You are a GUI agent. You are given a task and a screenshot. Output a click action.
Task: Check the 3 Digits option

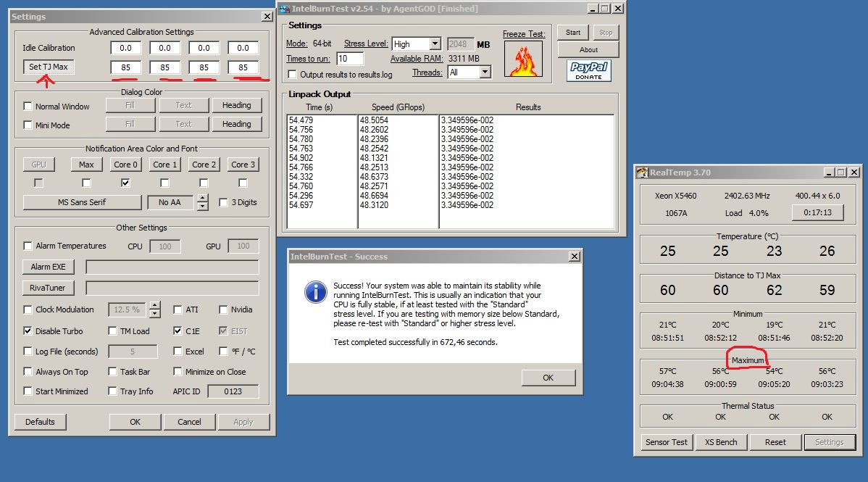(x=223, y=202)
